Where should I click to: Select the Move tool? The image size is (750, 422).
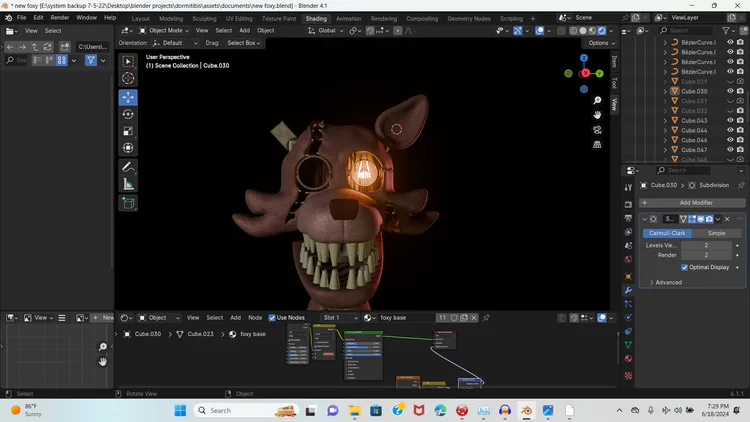128,97
